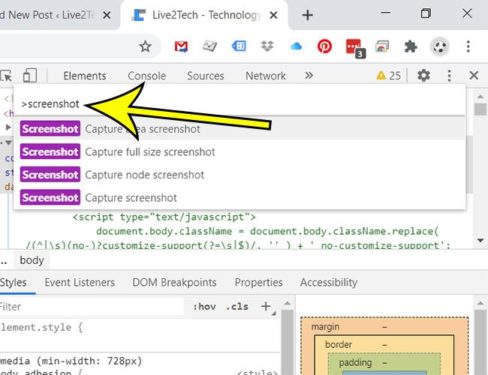Screen dimensions: 488x375
Task: Close the Live2Tech - Technology tab
Action: [x=273, y=15]
